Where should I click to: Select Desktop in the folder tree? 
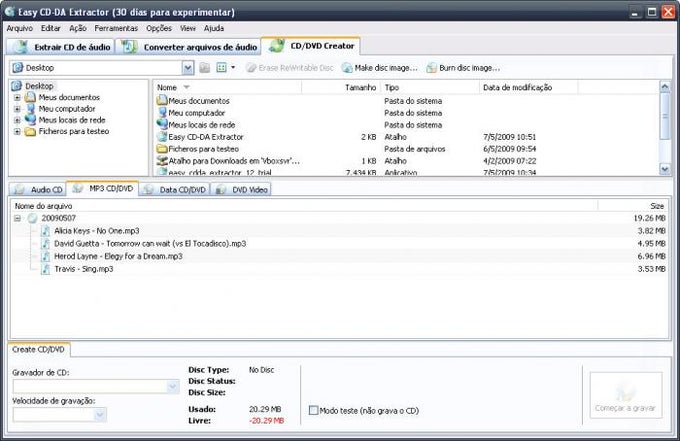click(x=39, y=86)
